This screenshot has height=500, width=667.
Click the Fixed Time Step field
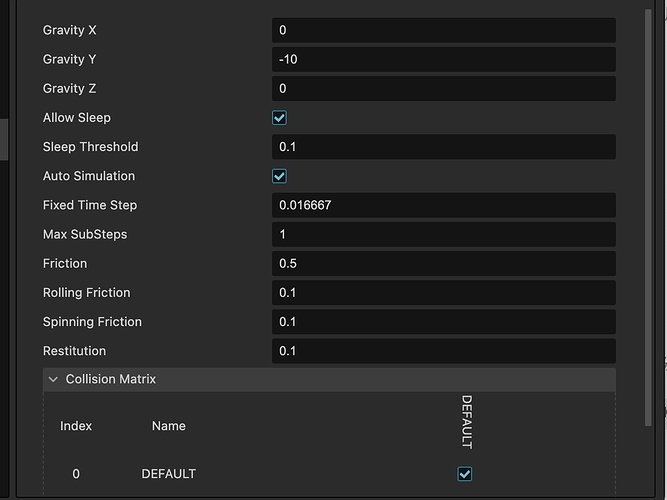tap(443, 205)
